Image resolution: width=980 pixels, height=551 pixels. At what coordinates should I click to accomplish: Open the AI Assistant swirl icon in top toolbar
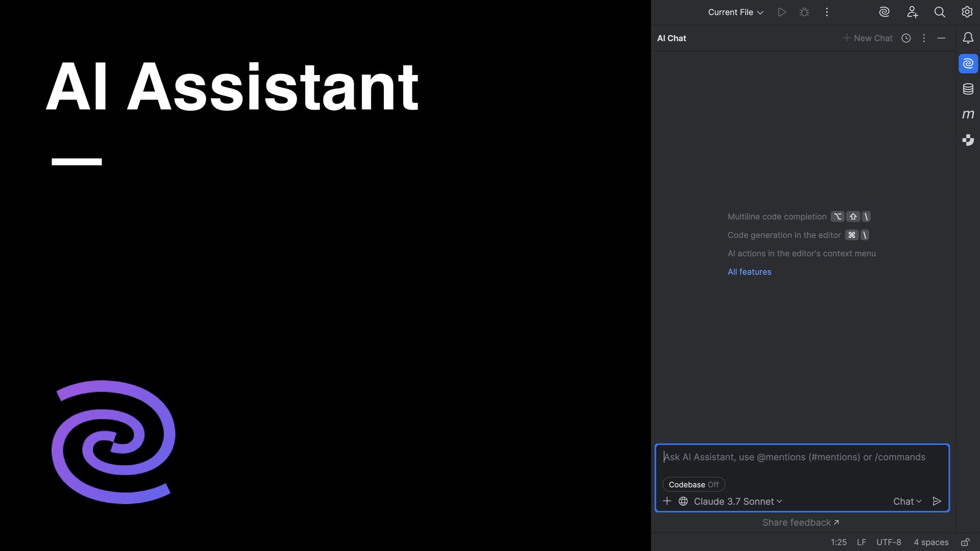pos(885,12)
